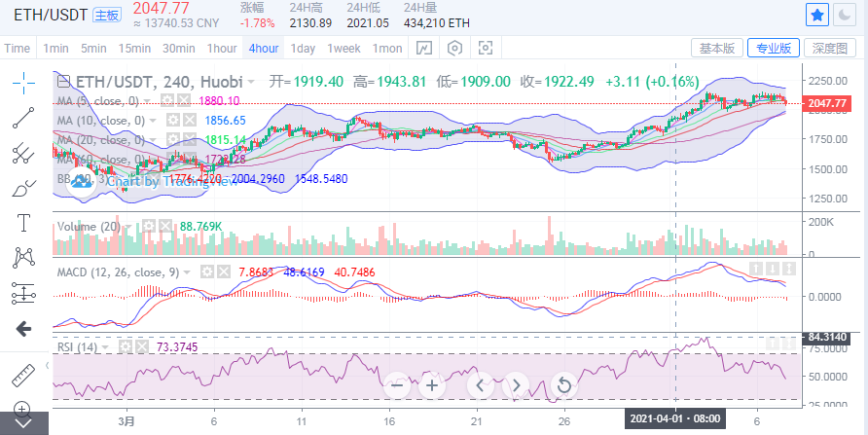Reset the chart view with the circular arrow
The height and width of the screenshot is (435, 868).
[563, 384]
